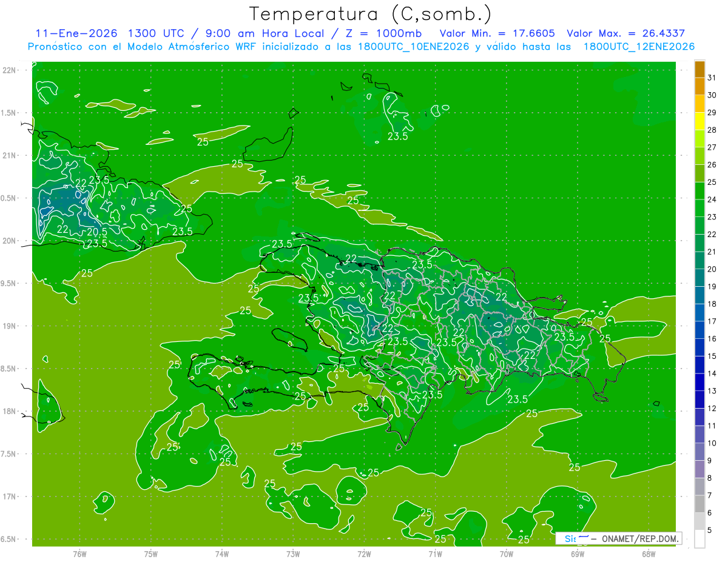Click the white swatch below 5 in the color scale
Image resolution: width=728 pixels, height=562 pixels.
coord(699,539)
